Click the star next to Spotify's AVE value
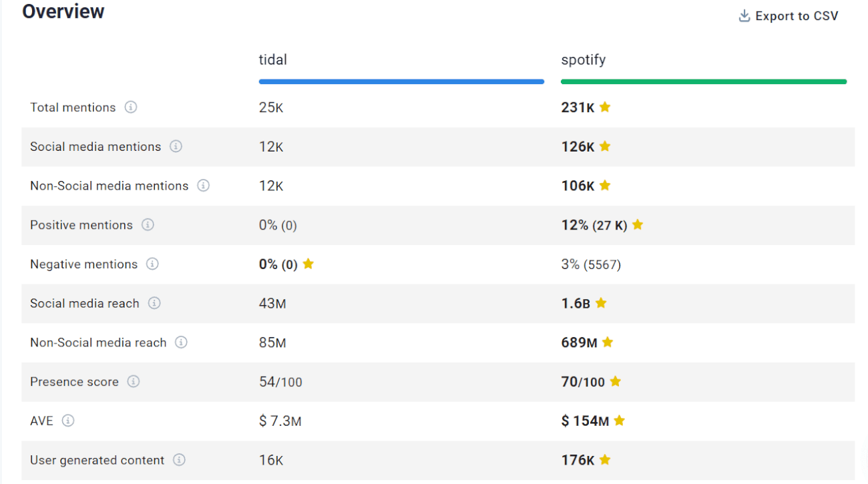The image size is (868, 484). pyautogui.click(x=618, y=421)
